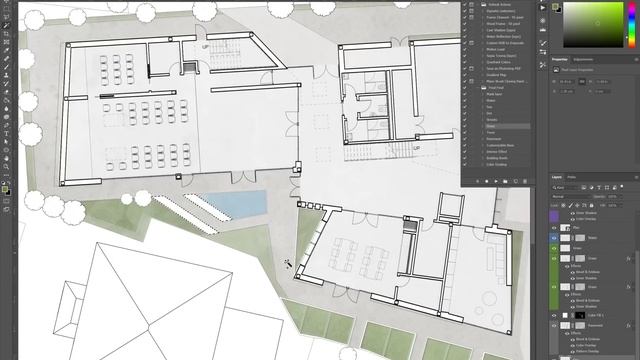Open the Normal blend mode dropdown

pos(571,197)
